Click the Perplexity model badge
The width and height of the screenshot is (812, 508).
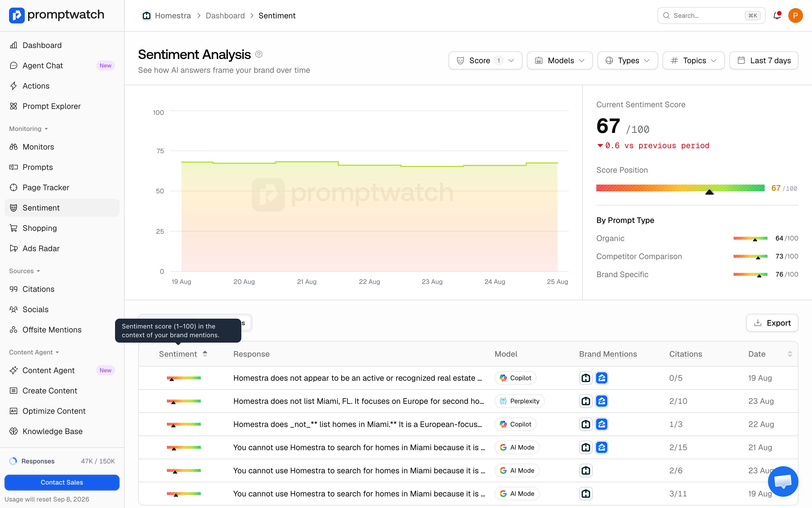(x=519, y=401)
